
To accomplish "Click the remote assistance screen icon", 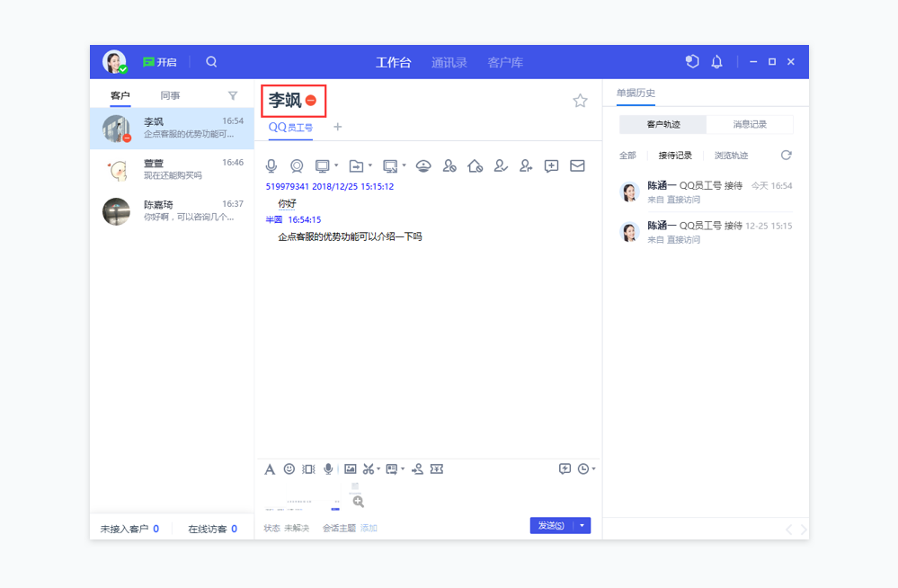I will pos(390,166).
